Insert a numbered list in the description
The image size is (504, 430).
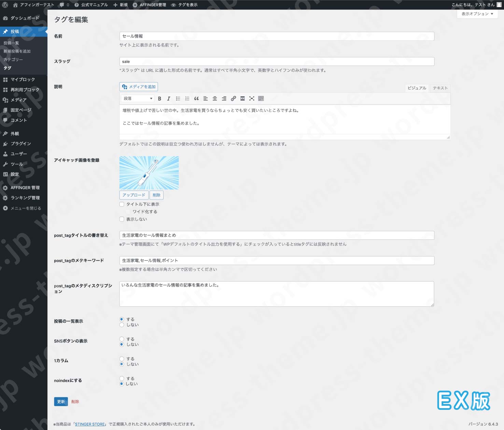(187, 98)
